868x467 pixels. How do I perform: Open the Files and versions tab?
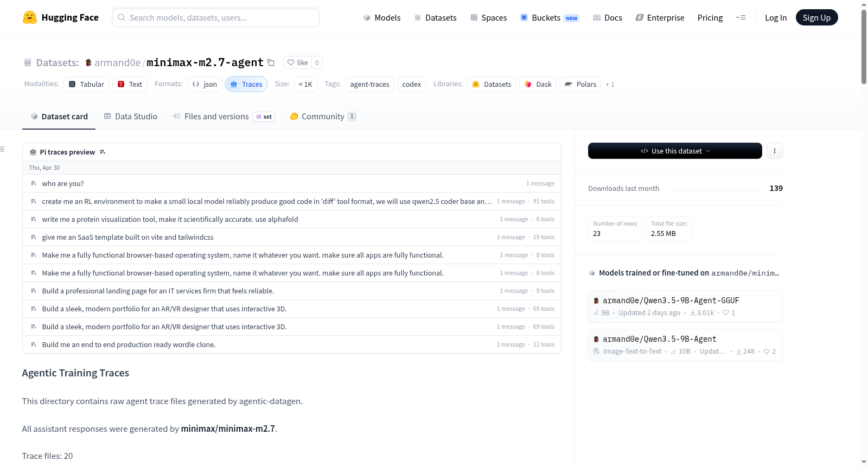click(x=224, y=117)
